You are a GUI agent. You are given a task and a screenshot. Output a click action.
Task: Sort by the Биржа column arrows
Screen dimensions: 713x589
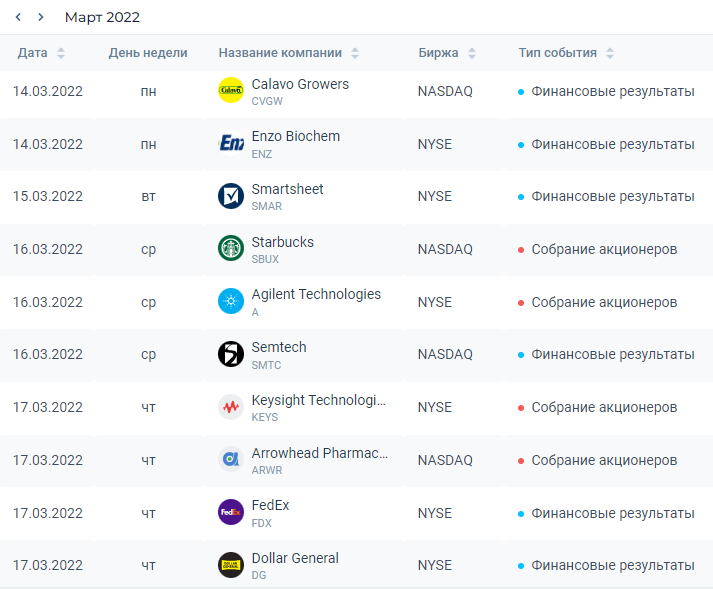pos(472,53)
